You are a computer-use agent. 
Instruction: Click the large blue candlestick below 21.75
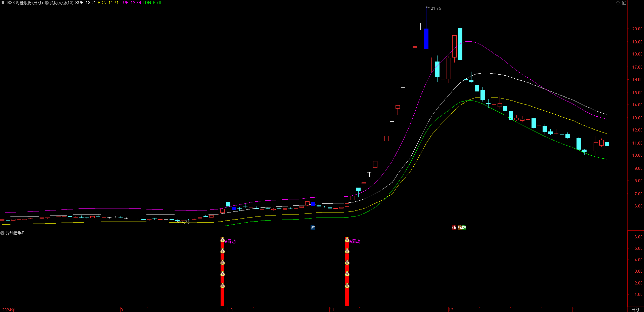point(426,39)
